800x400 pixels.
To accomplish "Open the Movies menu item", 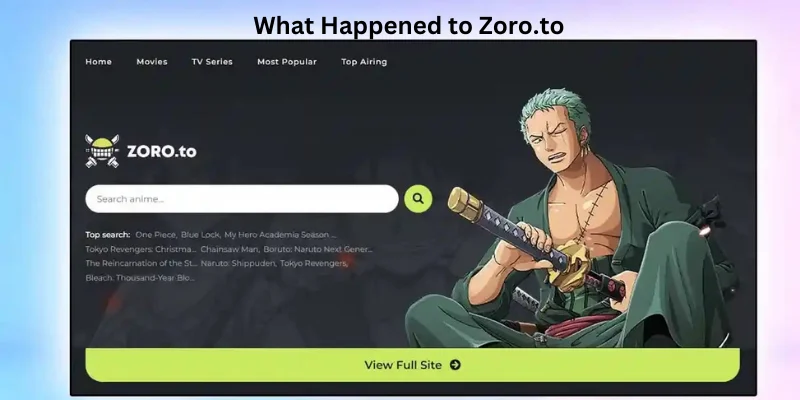I will 152,62.
